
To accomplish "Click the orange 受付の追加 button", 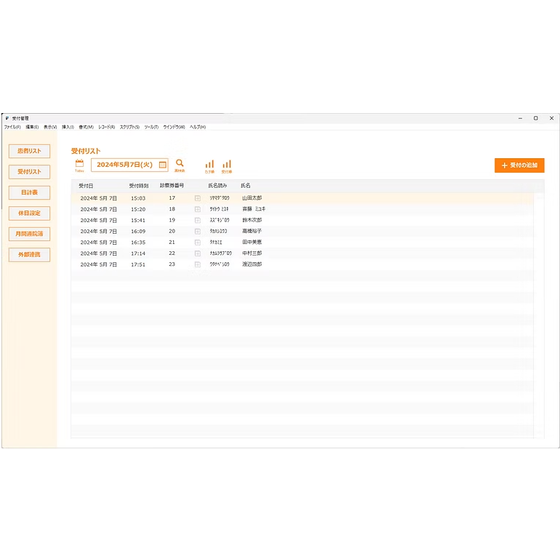I will click(x=519, y=165).
